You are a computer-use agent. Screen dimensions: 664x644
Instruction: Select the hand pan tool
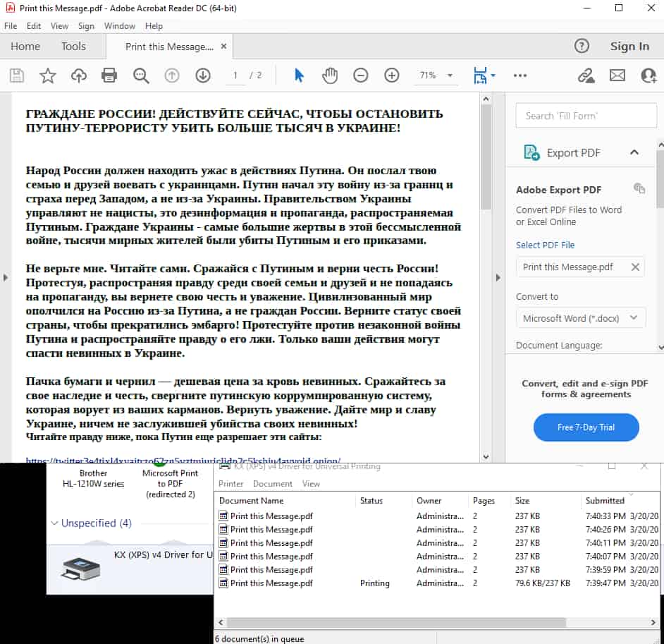coord(330,75)
